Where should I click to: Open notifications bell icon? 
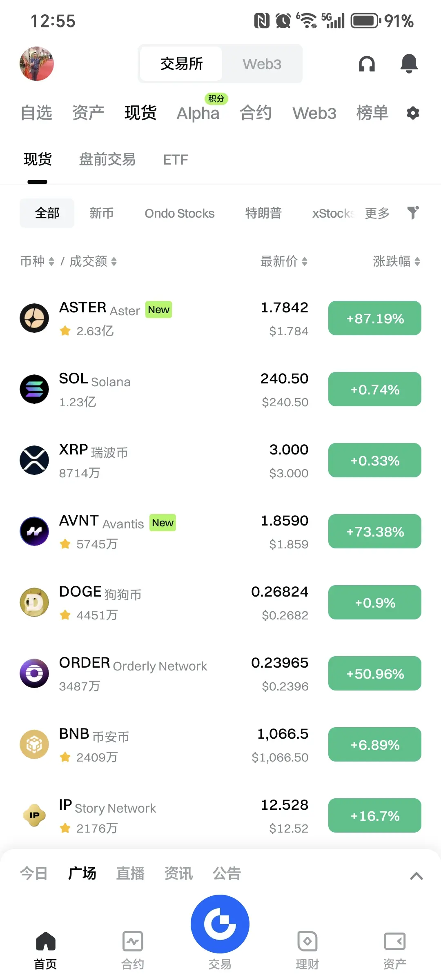tap(409, 63)
